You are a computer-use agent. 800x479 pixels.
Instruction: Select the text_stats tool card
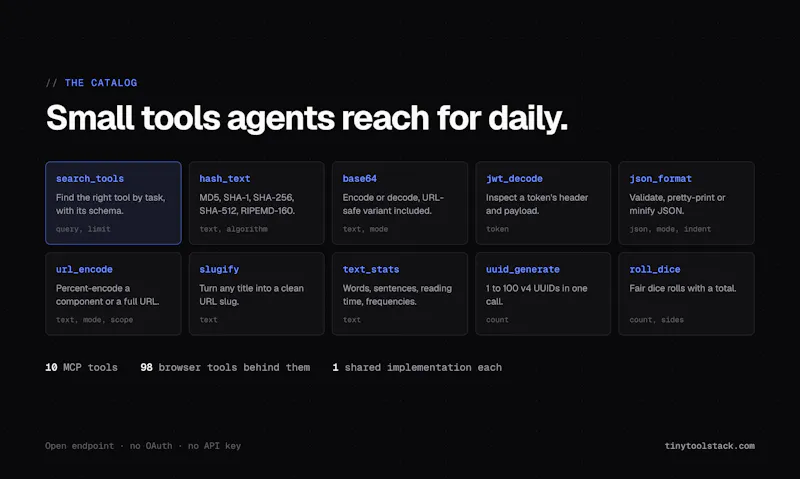[400, 294]
